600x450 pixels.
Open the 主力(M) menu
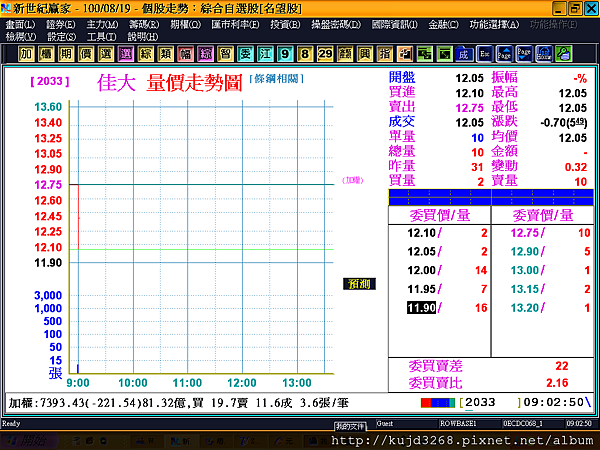[102, 24]
